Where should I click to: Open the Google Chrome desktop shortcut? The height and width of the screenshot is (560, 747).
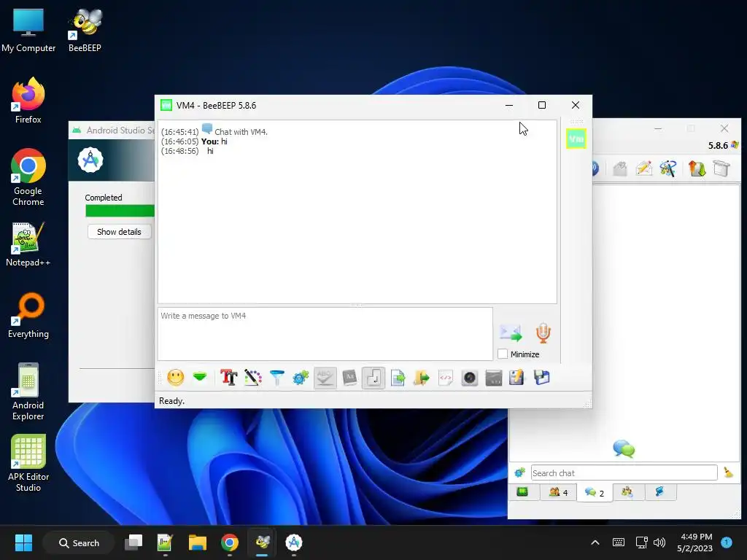28,177
